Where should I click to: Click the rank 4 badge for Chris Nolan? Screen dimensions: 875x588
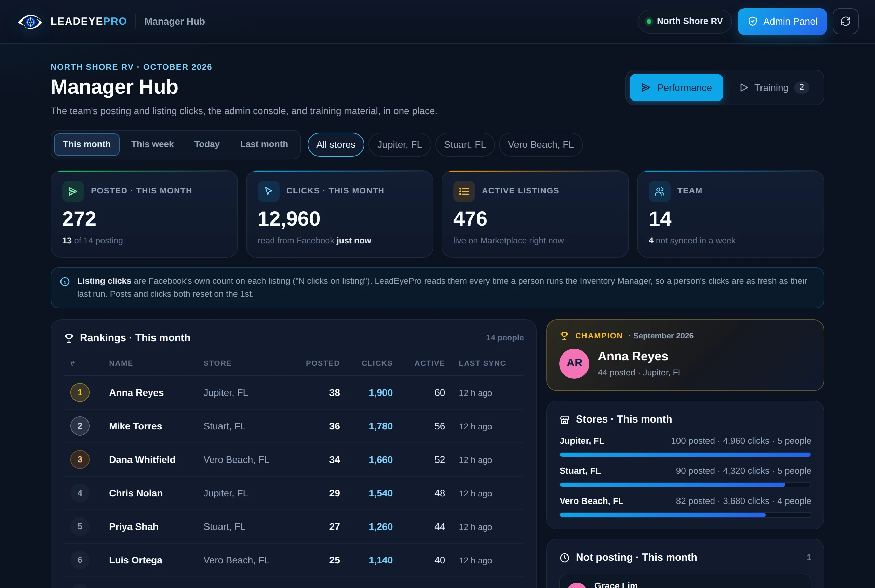point(80,493)
